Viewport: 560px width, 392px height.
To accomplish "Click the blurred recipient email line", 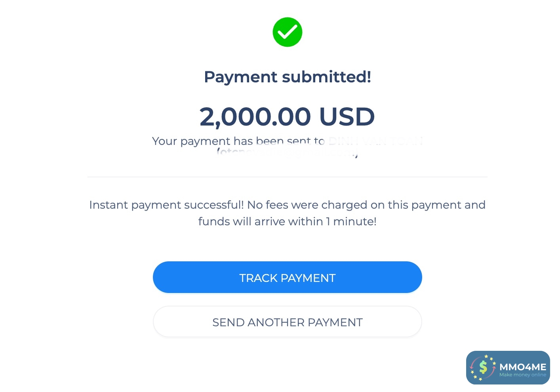I will pyautogui.click(x=287, y=153).
